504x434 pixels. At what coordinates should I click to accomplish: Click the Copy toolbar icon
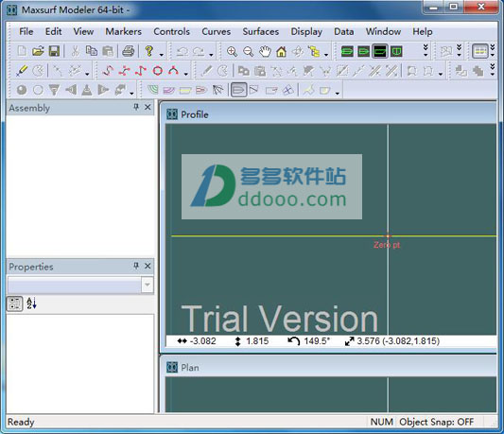pos(92,51)
